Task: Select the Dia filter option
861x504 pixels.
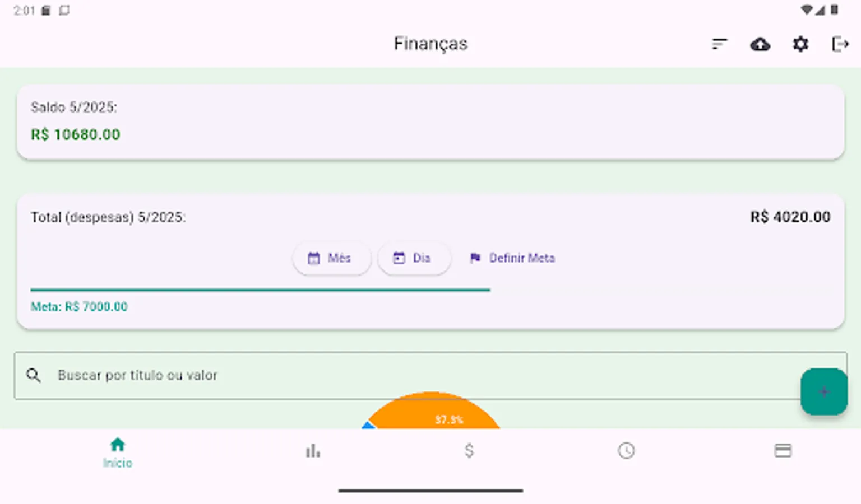Action: click(414, 258)
